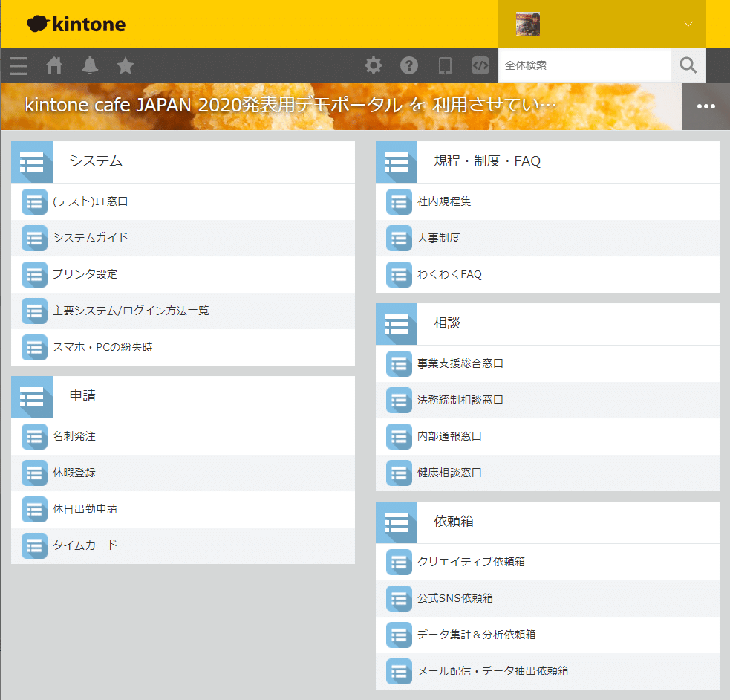This screenshot has height=700, width=730.
Task: Expand the user account dropdown chevron
Action: [688, 24]
